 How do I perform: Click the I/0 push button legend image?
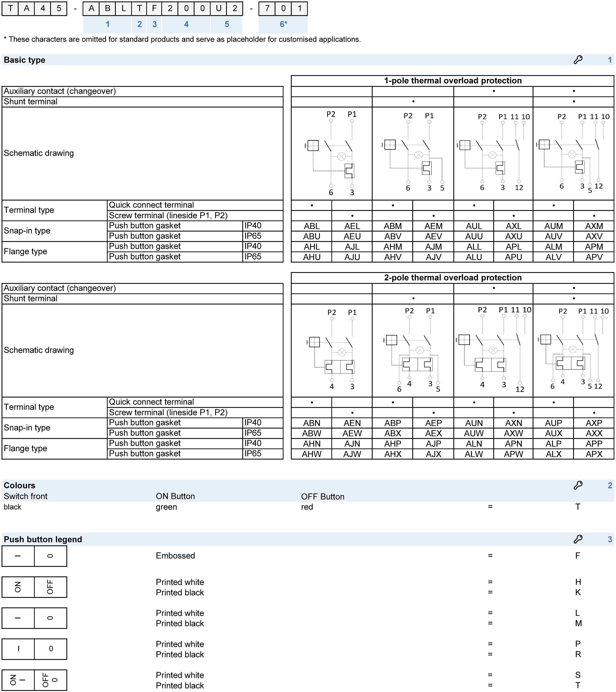click(34, 649)
